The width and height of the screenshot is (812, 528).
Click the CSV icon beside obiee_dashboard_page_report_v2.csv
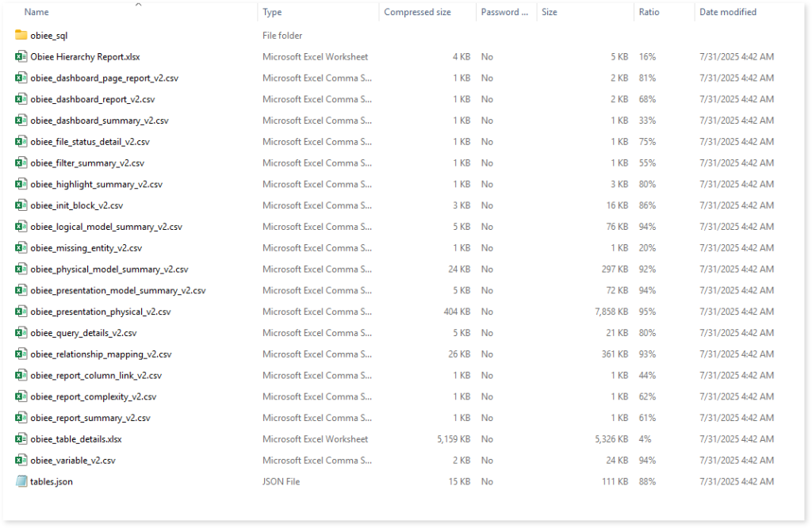pos(21,78)
